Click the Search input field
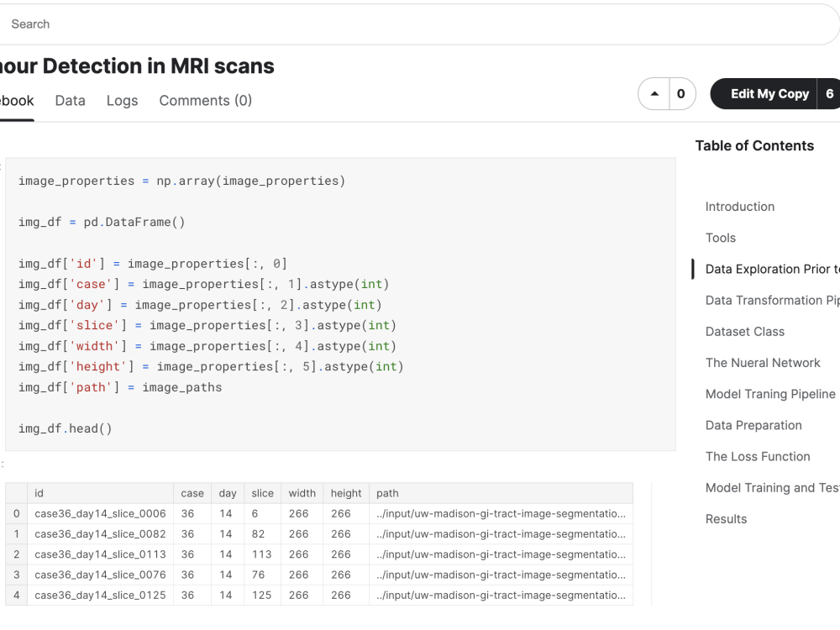This screenshot has height=630, width=840. click(417, 24)
